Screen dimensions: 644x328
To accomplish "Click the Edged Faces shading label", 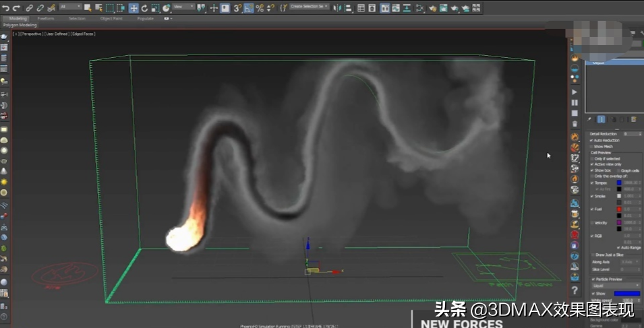I will 84,34.
